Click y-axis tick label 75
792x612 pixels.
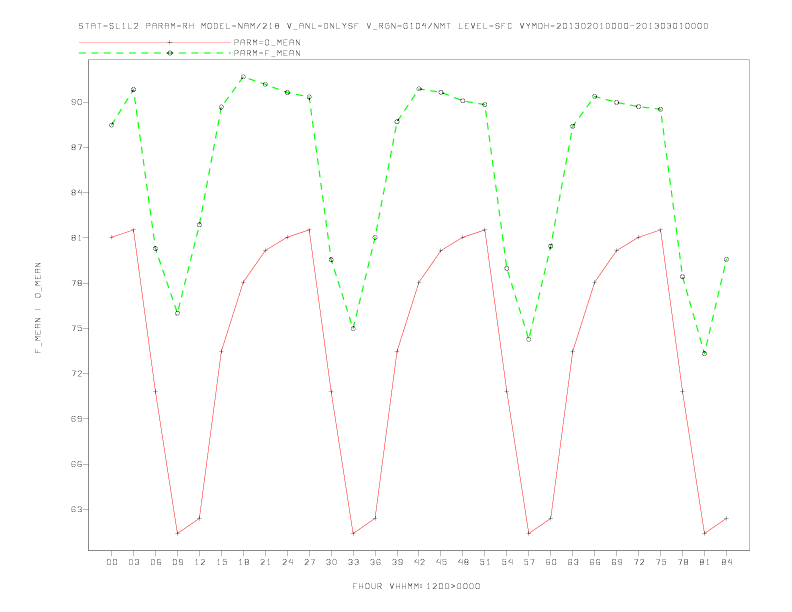click(x=76, y=328)
